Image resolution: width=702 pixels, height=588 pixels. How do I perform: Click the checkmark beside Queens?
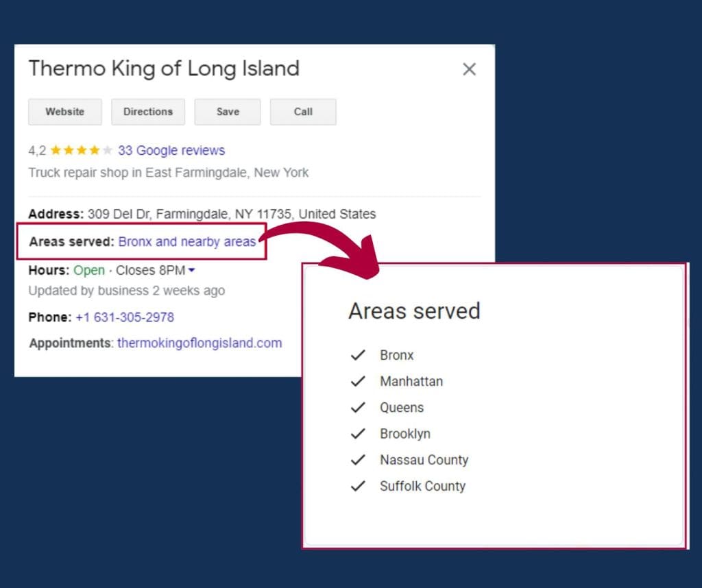(x=358, y=408)
